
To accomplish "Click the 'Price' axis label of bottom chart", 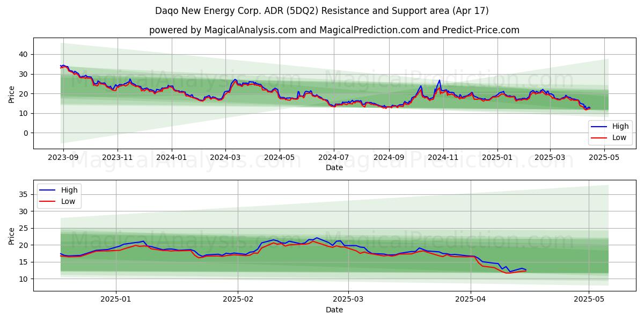I will 12,236.
